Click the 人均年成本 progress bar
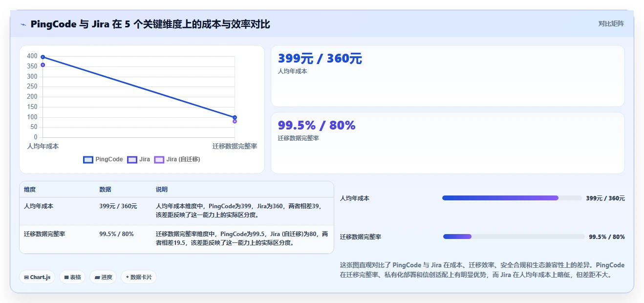 pos(512,198)
